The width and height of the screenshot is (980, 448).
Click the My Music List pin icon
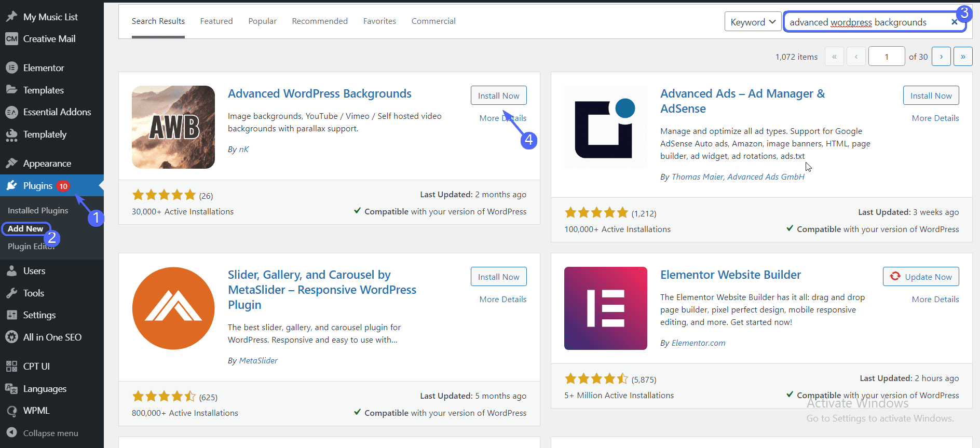[x=11, y=17]
